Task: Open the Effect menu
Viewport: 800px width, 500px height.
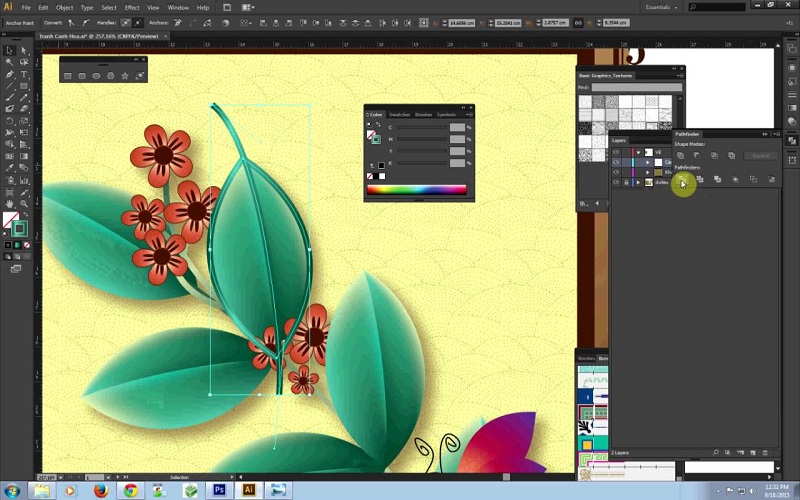Action: pyautogui.click(x=131, y=7)
